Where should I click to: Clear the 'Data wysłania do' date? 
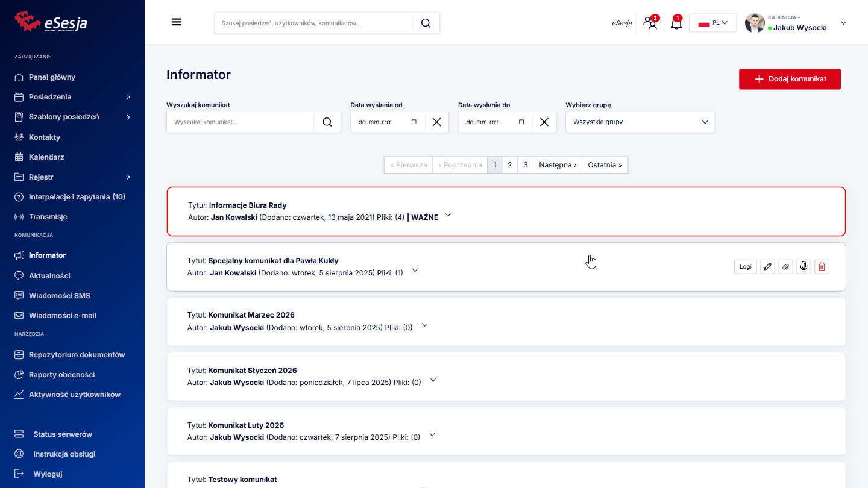pos(544,122)
